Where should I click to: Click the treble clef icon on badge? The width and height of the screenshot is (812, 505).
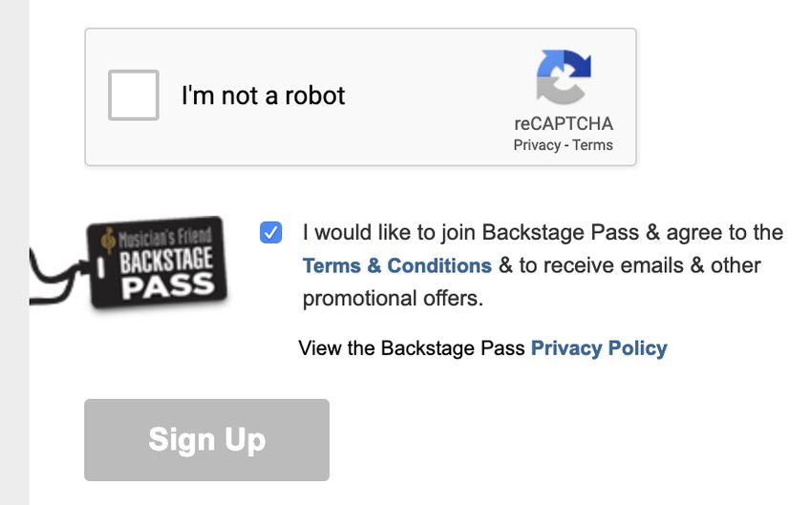(x=108, y=240)
